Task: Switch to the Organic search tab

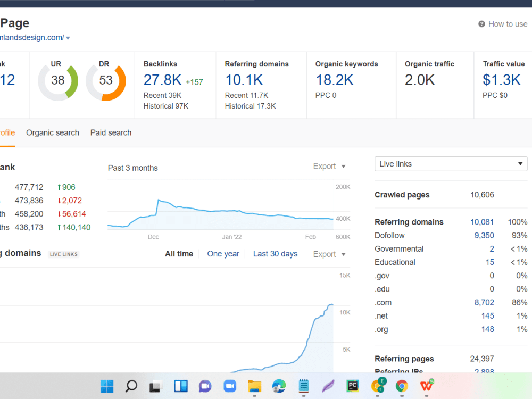Action: pos(53,132)
